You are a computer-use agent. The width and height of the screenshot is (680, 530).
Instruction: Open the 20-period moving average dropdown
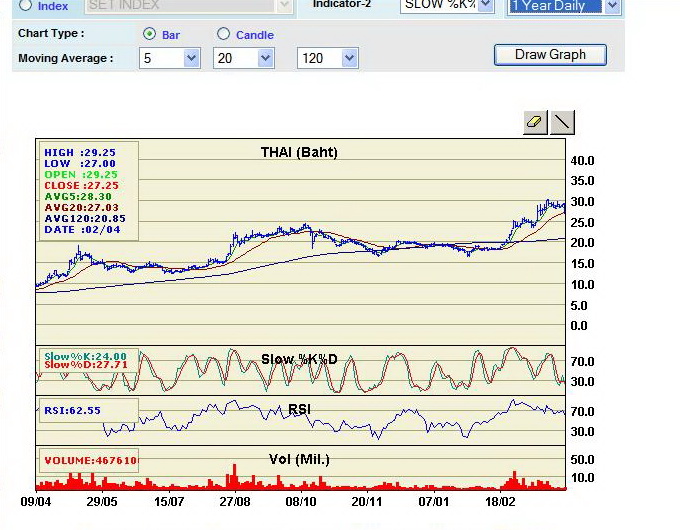coord(265,58)
